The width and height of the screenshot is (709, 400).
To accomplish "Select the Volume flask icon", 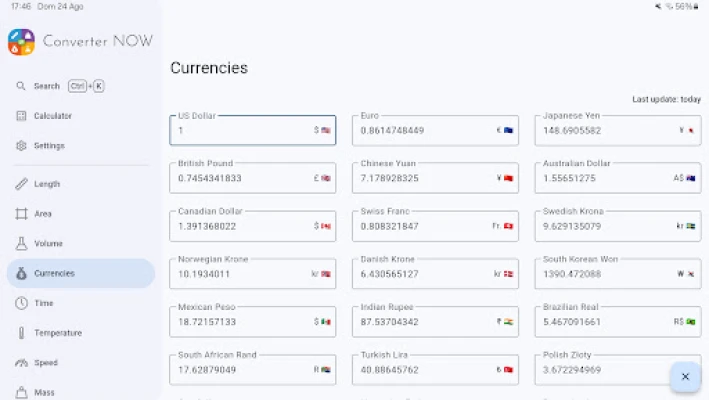I will [x=21, y=244].
